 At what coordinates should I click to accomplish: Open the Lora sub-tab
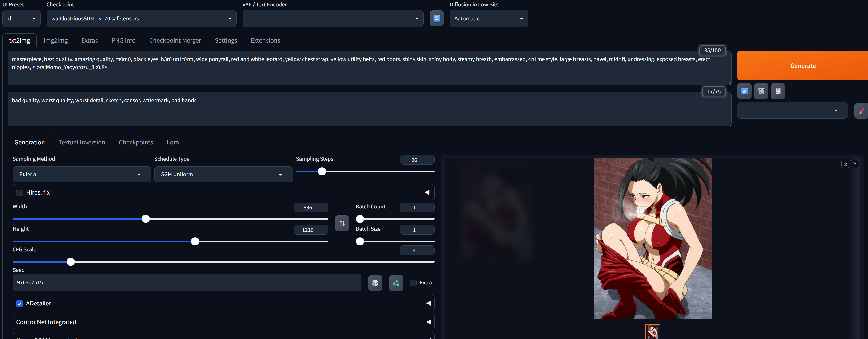[173, 142]
